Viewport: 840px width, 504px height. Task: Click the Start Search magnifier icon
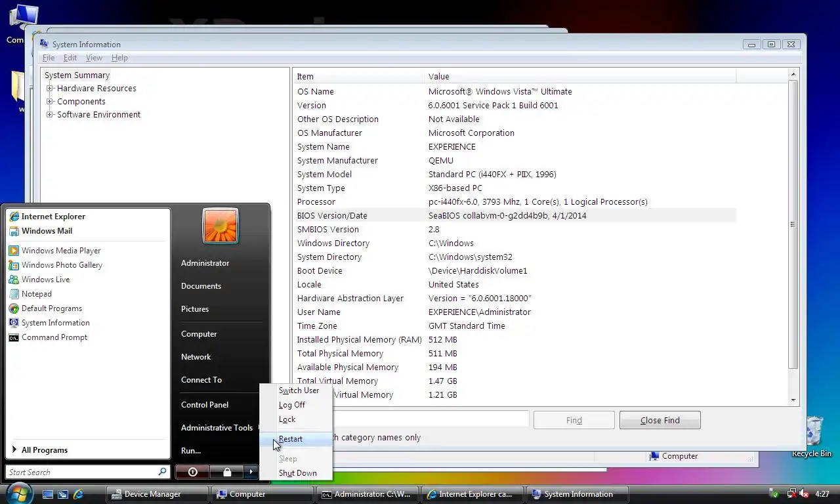point(162,472)
